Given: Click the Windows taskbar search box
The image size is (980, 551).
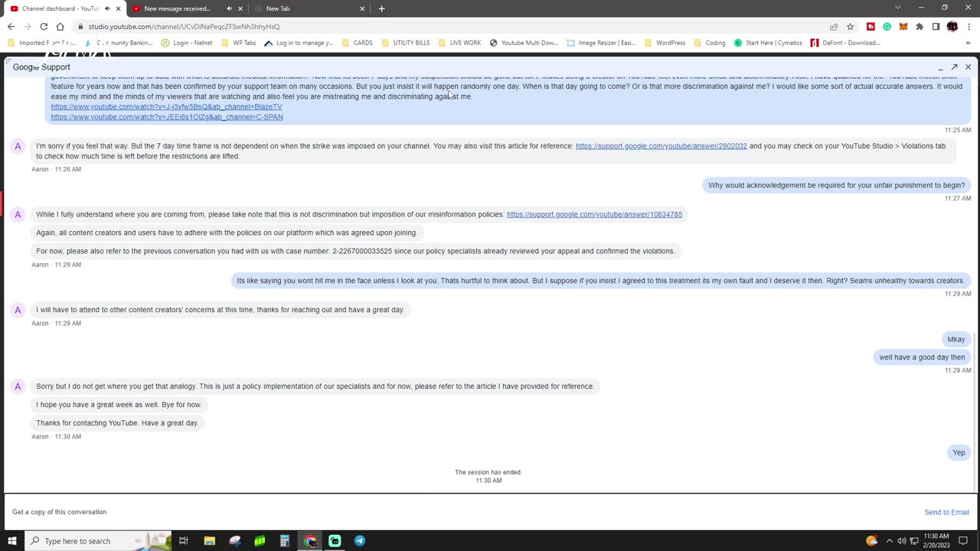Looking at the screenshot, I should pyautogui.click(x=97, y=541).
